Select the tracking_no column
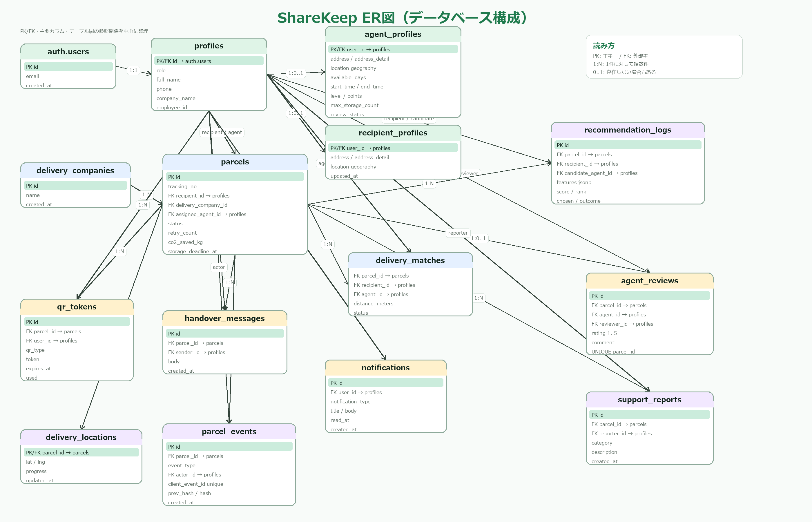The width and height of the screenshot is (812, 522). (x=182, y=186)
